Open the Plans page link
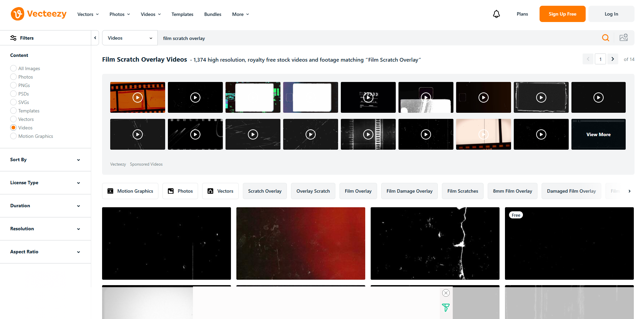Screen dimensions: 644x319 (x=522, y=14)
